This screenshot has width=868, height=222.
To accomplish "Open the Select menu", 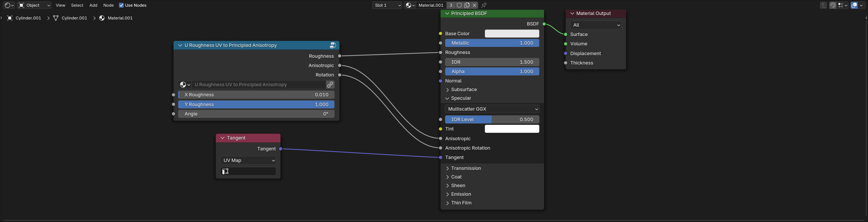I will click(77, 5).
